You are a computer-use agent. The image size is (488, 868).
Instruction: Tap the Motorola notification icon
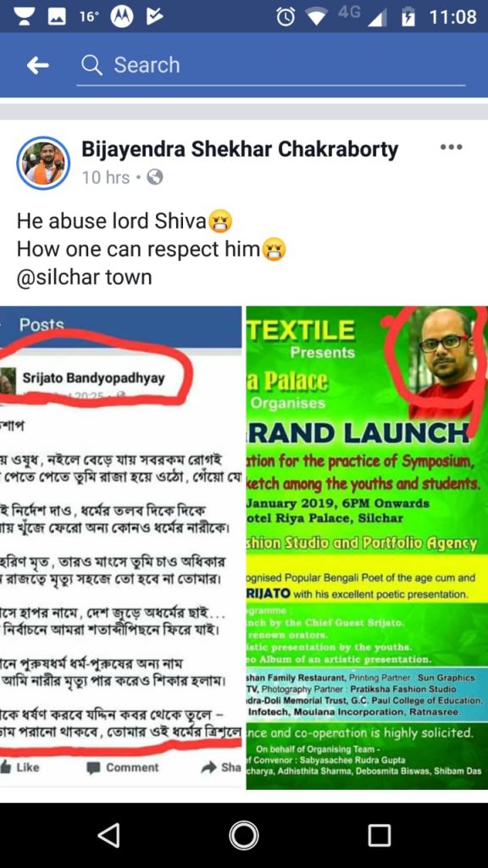click(x=122, y=17)
